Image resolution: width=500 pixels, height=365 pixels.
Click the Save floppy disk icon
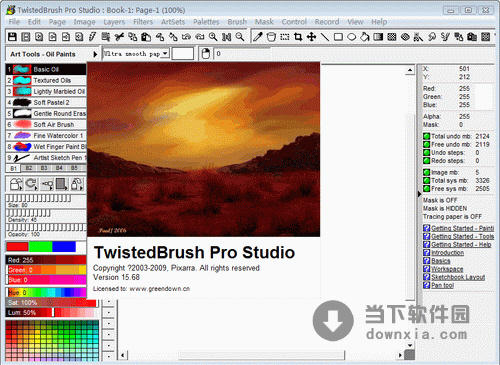pos(12,37)
